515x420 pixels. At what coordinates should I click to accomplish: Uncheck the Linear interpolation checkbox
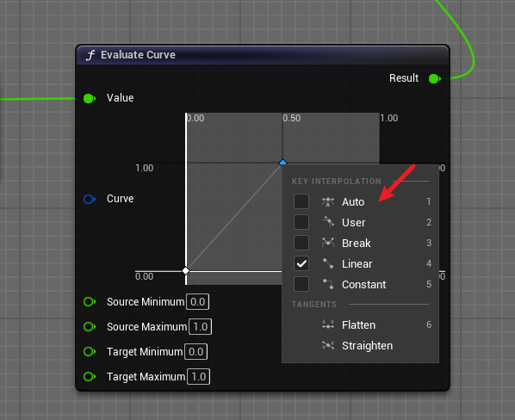click(301, 263)
